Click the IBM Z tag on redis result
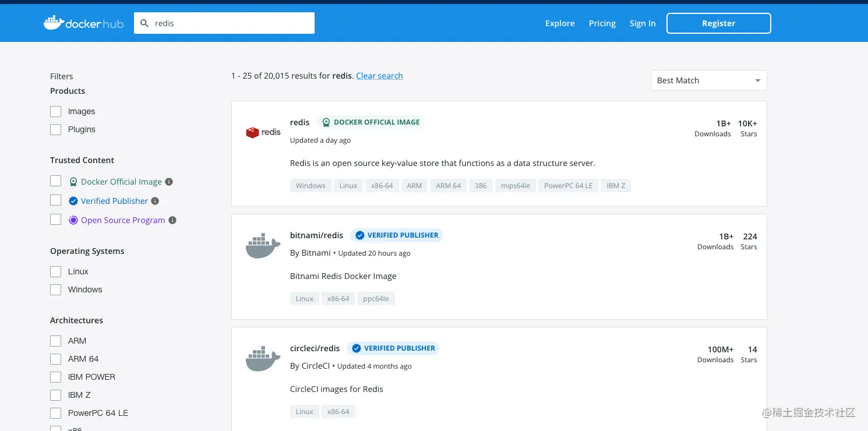 pos(616,186)
